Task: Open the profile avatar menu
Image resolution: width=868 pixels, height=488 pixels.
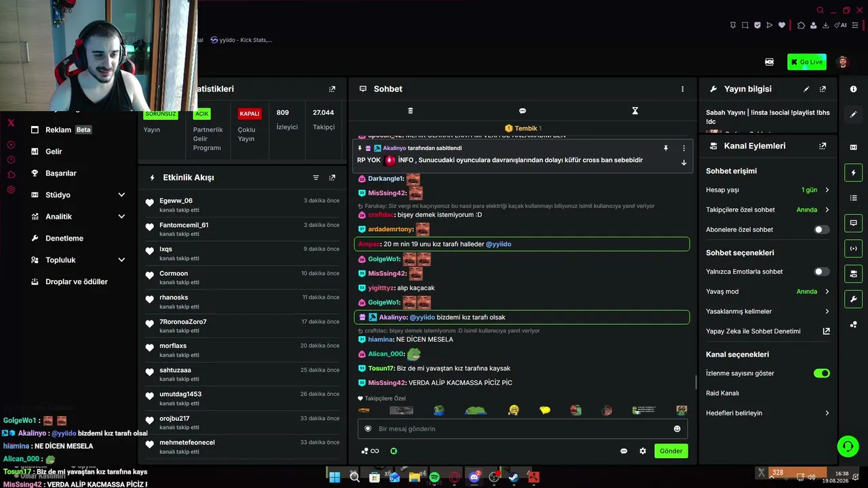Action: tap(843, 62)
